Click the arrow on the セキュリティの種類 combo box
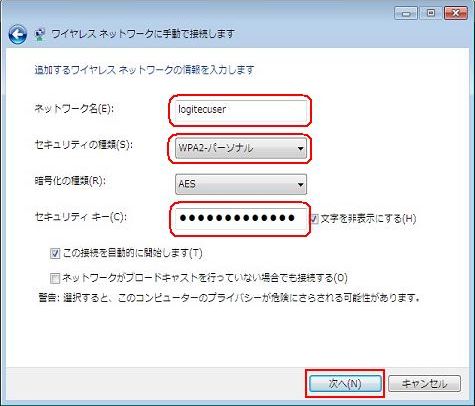Screen dimensions: 475x406 pos(300,148)
